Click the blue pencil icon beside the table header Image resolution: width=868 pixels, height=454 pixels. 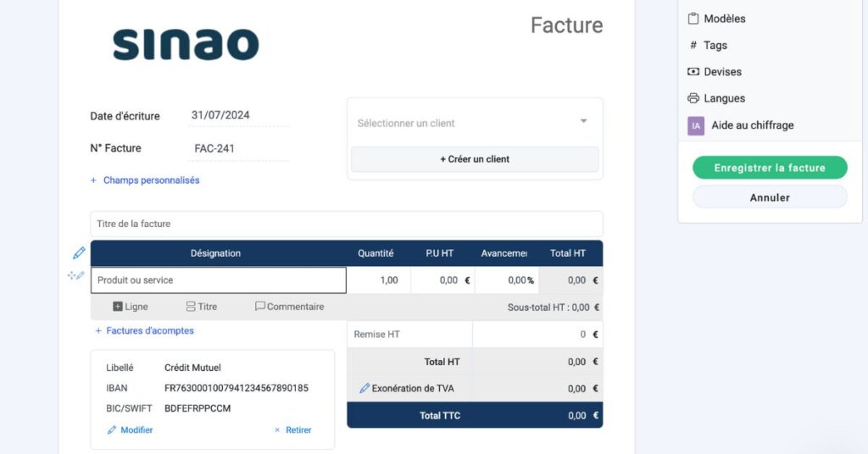79,252
